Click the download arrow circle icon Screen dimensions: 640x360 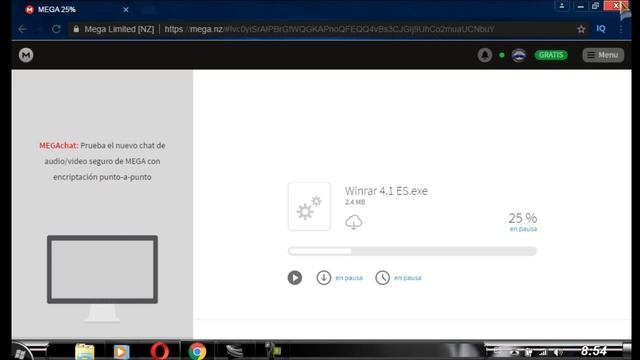point(324,278)
